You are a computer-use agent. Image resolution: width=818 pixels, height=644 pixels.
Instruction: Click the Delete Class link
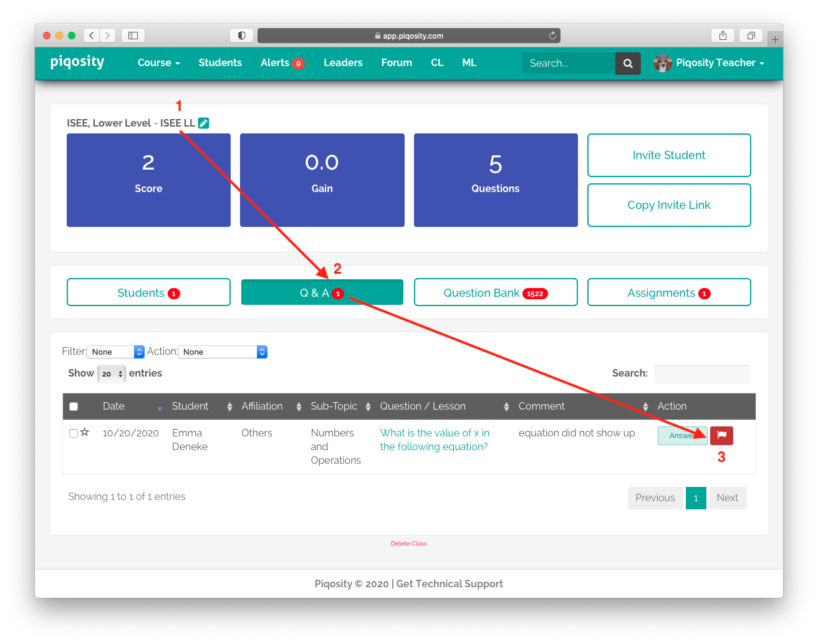point(409,544)
